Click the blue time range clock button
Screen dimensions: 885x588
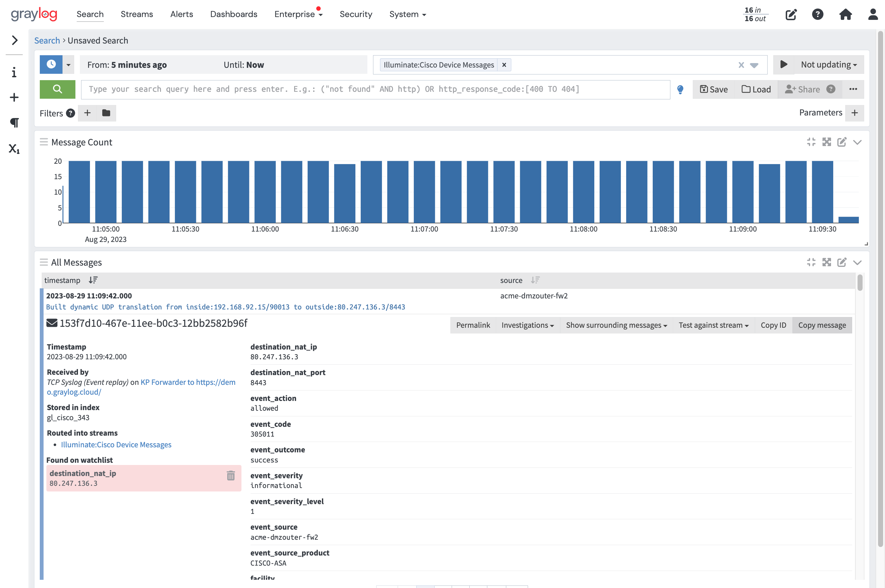51,64
